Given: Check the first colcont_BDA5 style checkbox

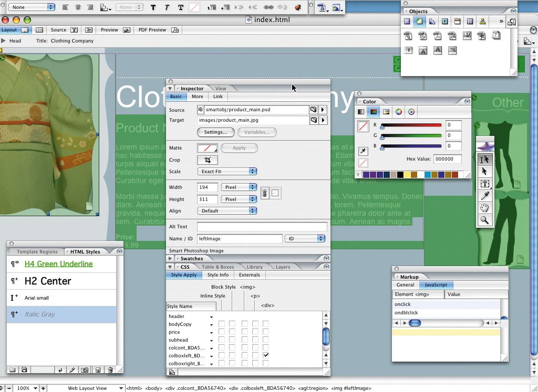Looking at the screenshot, I should click(x=222, y=347).
